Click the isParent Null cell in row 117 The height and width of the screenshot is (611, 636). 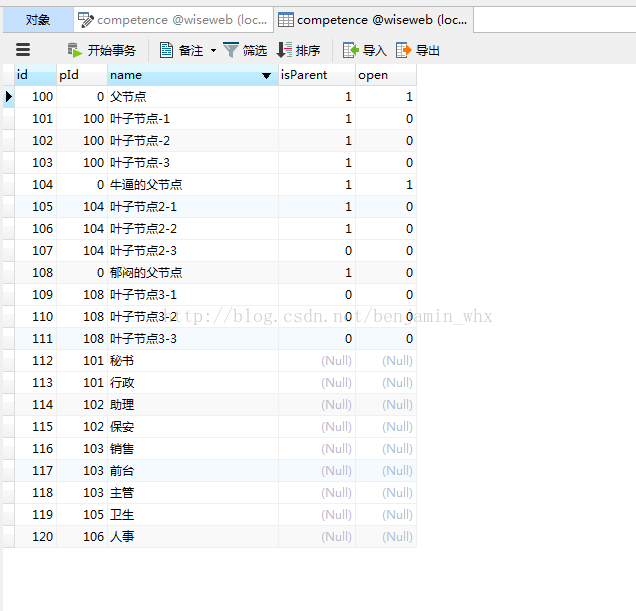317,471
